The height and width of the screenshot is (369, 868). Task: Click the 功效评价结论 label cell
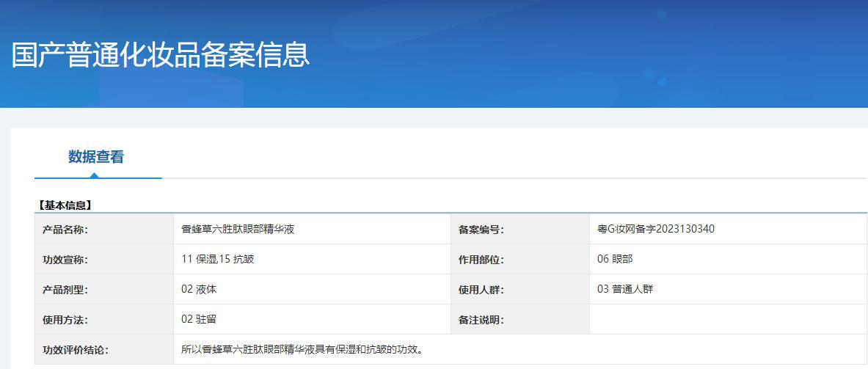pos(104,350)
